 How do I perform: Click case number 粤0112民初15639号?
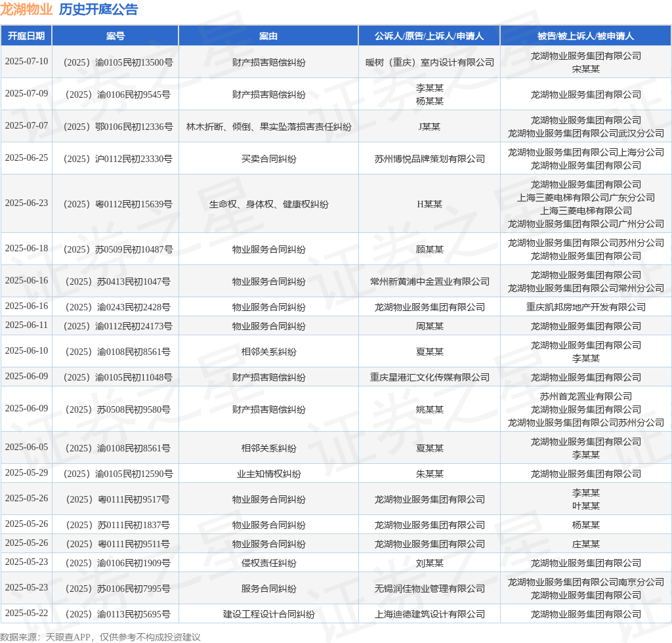tap(118, 204)
